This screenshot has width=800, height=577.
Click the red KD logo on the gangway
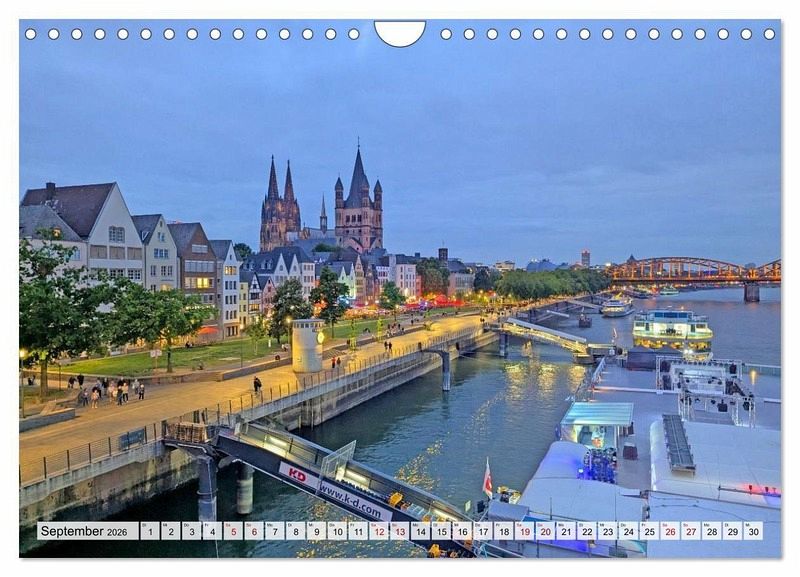[x=297, y=475]
